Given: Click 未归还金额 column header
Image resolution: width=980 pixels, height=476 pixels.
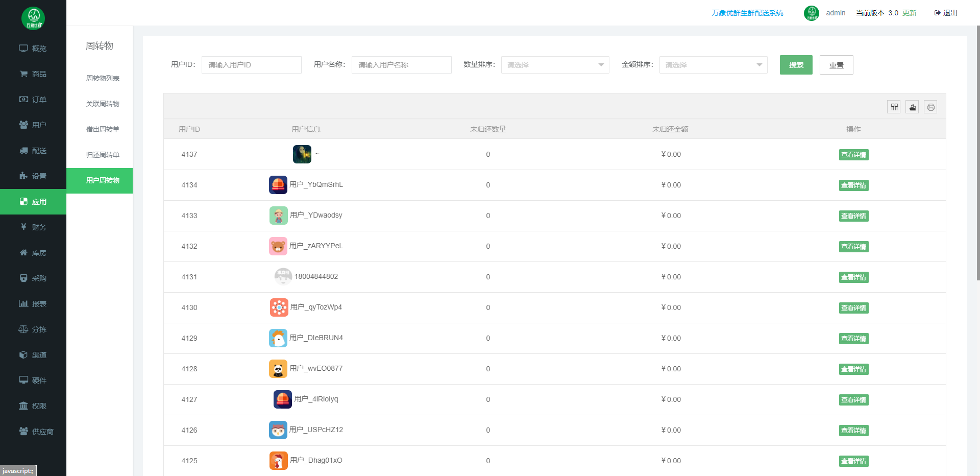Looking at the screenshot, I should tap(670, 129).
